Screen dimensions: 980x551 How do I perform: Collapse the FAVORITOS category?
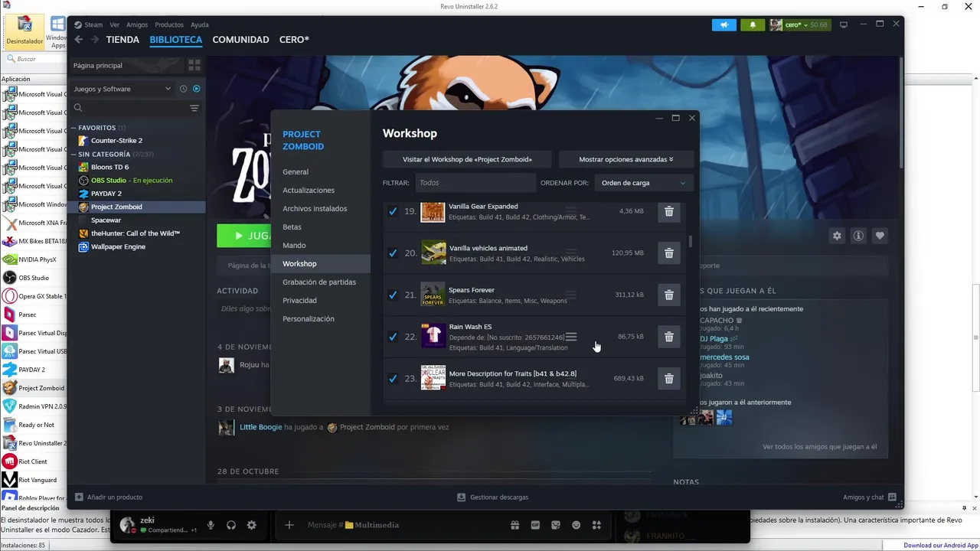point(97,128)
